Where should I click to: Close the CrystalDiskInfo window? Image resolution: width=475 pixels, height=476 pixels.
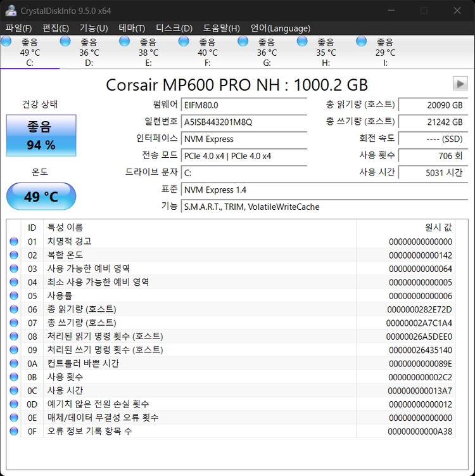(x=457, y=11)
